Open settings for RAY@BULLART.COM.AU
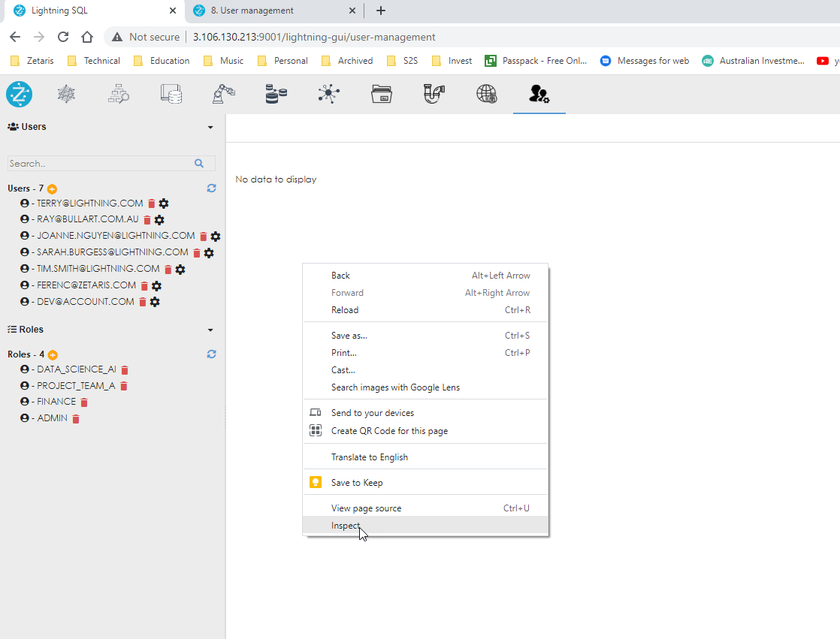The width and height of the screenshot is (840, 639). (159, 220)
